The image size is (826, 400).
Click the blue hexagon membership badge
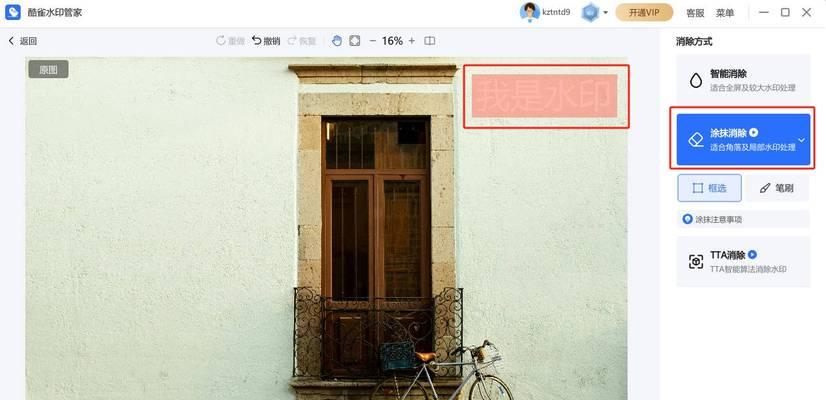(x=590, y=12)
